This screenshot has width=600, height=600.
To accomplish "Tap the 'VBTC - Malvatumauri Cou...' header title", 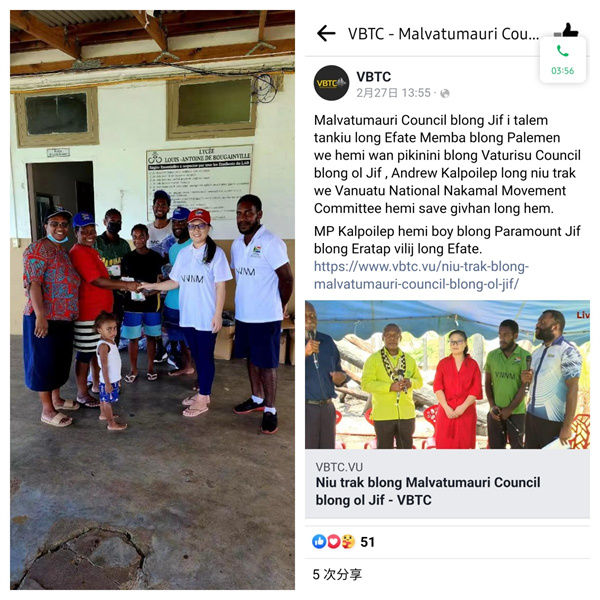I will click(443, 34).
